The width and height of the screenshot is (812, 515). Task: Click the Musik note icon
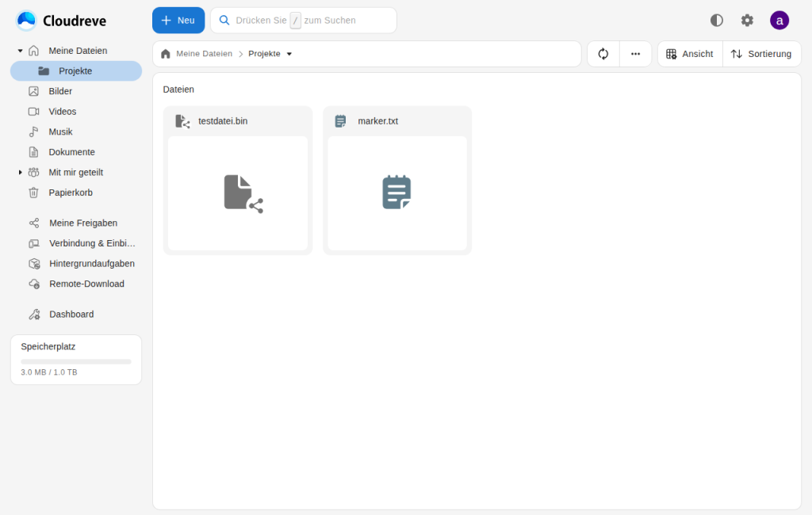pos(33,132)
